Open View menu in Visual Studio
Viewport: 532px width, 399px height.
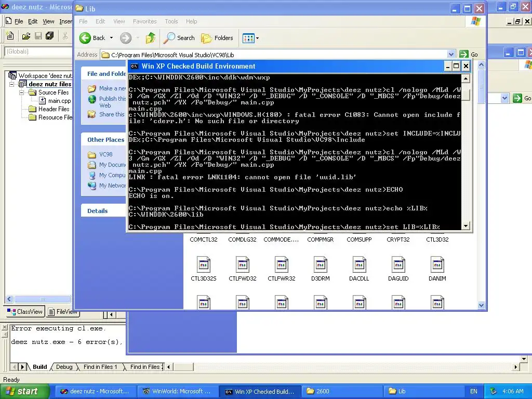tap(48, 21)
